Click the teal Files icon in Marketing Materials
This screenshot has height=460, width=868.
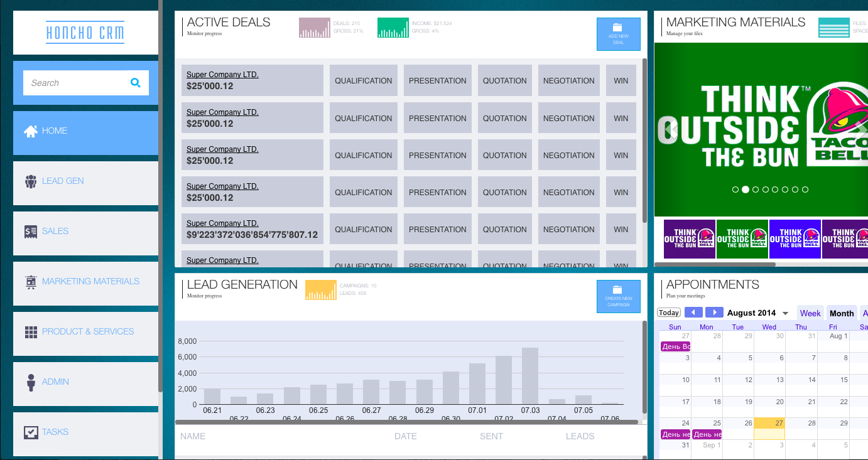[834, 28]
